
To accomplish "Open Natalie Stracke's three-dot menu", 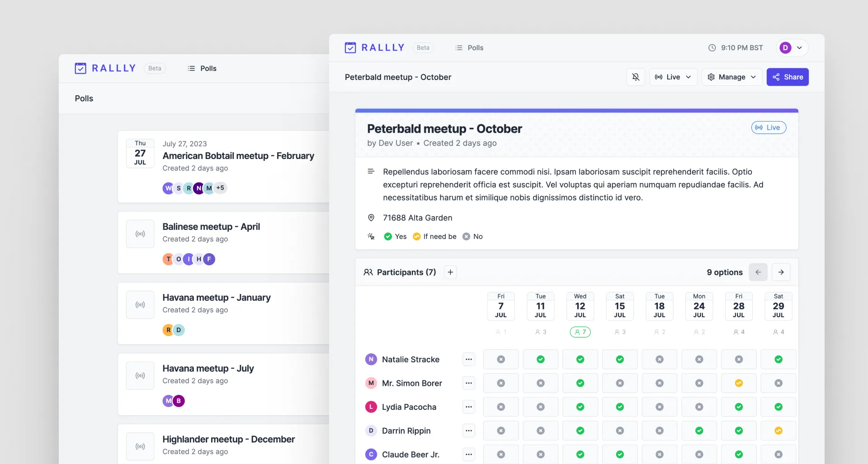I will 469,359.
